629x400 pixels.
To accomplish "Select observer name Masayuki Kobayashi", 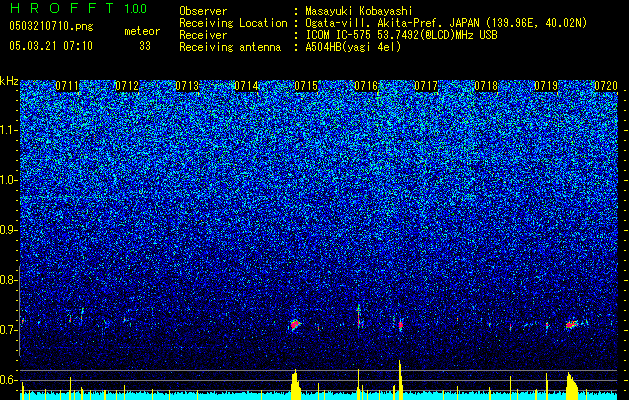I will [x=359, y=11].
